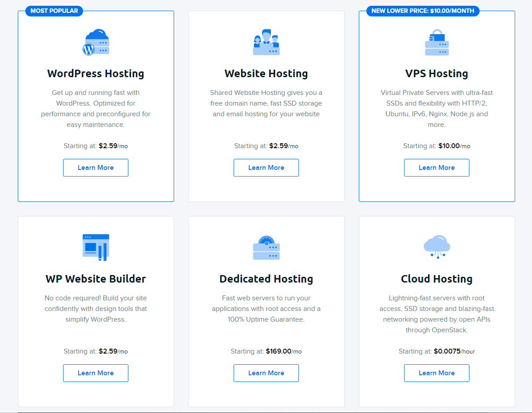Click the NEW LOWER PRICE $10.00/MONTH badge
Image resolution: width=532 pixels, height=413 pixels.
[423, 11]
